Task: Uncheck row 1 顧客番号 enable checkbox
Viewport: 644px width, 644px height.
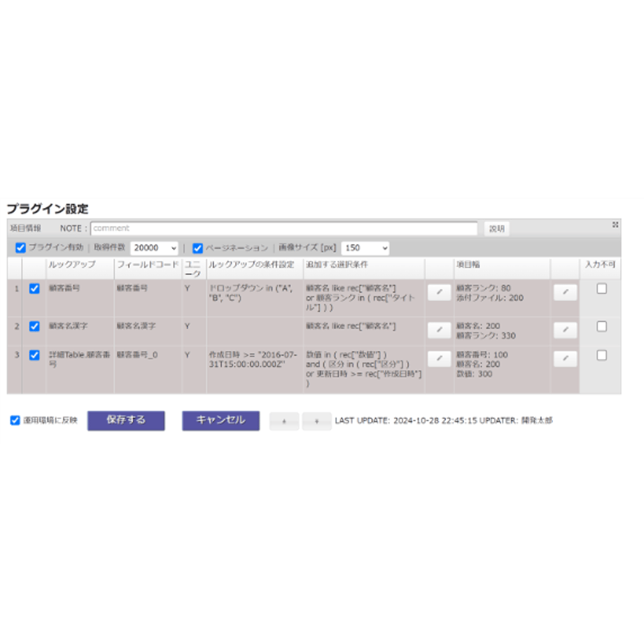Action: coord(34,288)
